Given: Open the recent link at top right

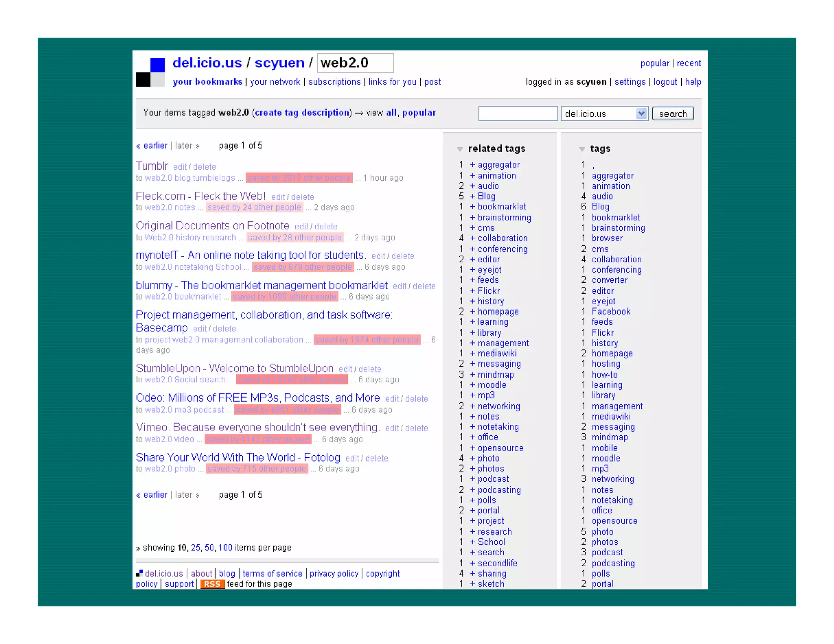Looking at the screenshot, I should [x=689, y=63].
